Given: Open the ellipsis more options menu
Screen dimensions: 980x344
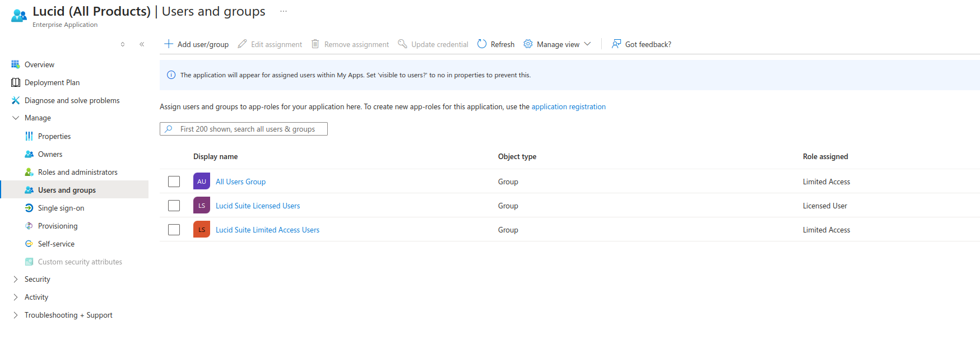Looking at the screenshot, I should (x=284, y=11).
